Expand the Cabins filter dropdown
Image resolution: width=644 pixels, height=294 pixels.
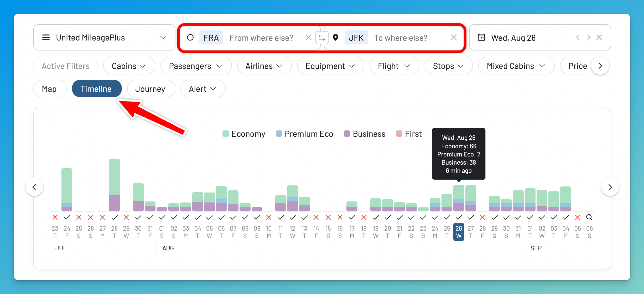point(129,66)
